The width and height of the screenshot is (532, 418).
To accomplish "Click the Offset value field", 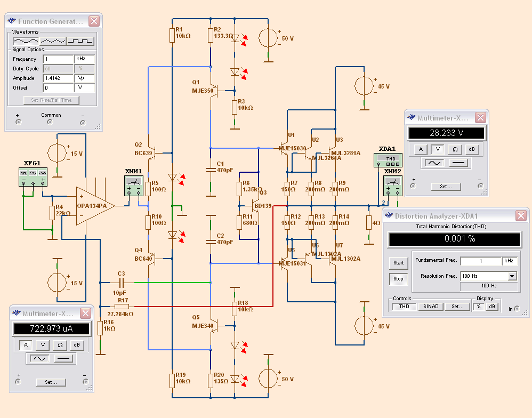I will click(58, 88).
